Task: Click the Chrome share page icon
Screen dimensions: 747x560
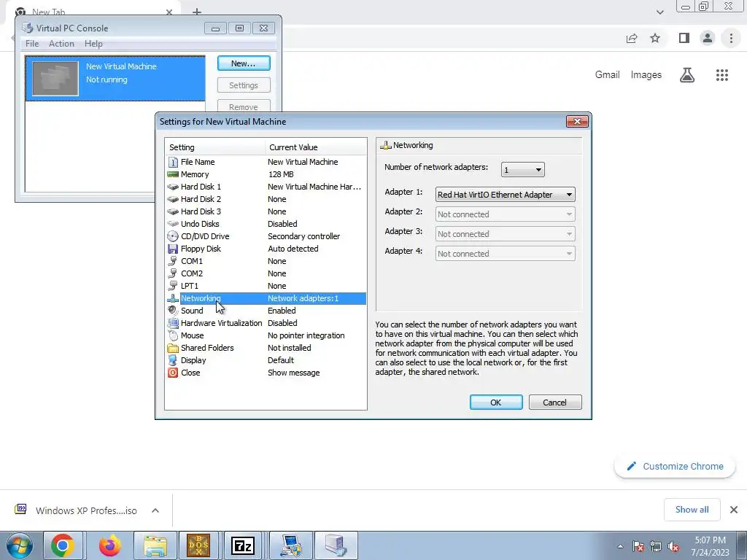Action: 632,38
